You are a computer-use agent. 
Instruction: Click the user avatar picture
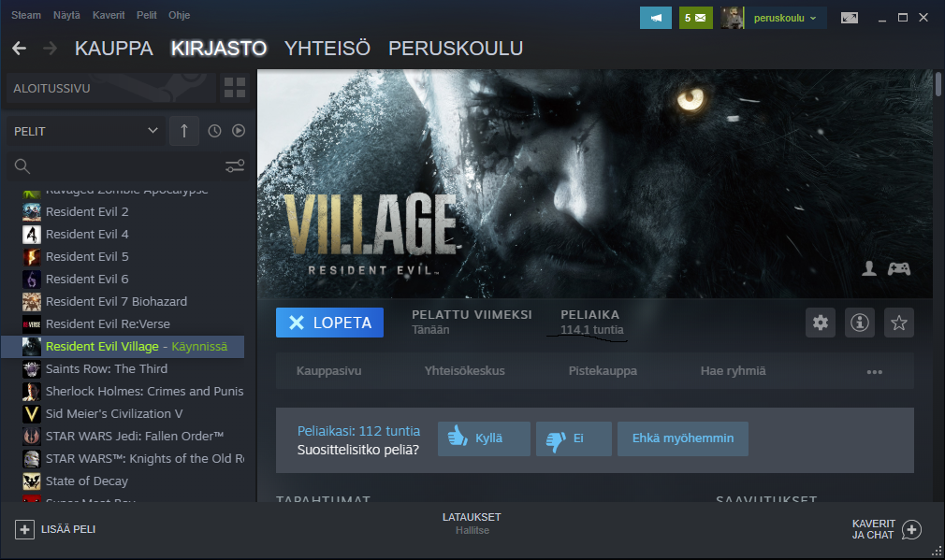point(733,18)
